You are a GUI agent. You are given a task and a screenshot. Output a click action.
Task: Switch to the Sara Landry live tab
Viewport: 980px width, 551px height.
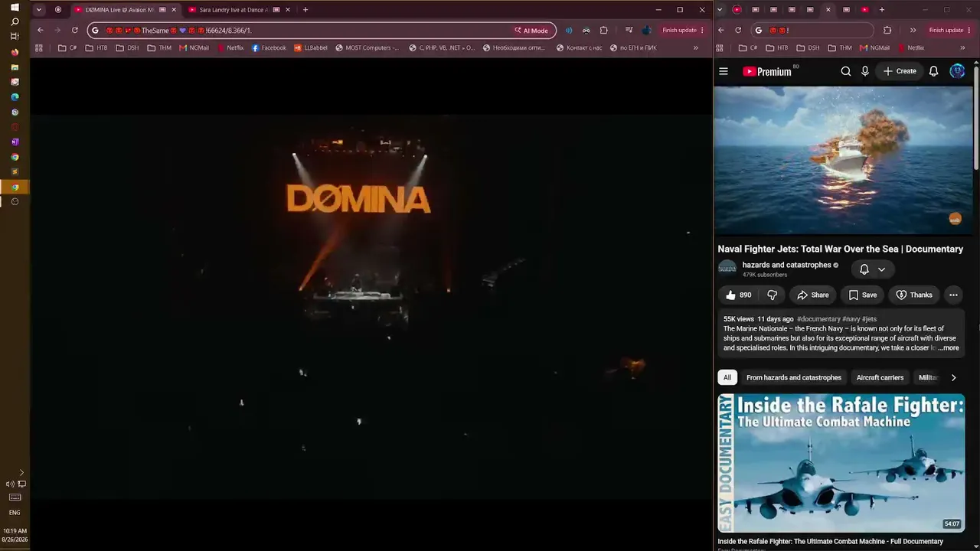point(239,10)
